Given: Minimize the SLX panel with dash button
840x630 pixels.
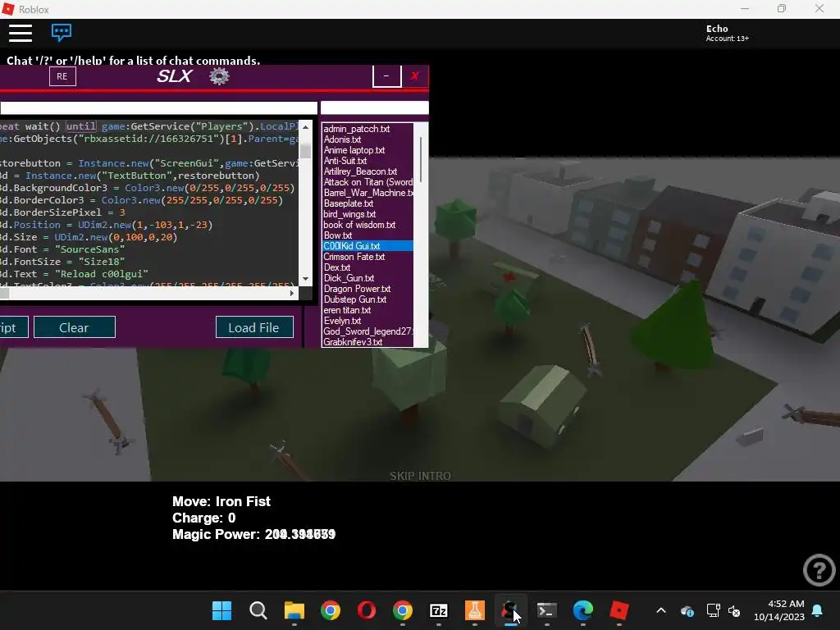Looking at the screenshot, I should [387, 76].
